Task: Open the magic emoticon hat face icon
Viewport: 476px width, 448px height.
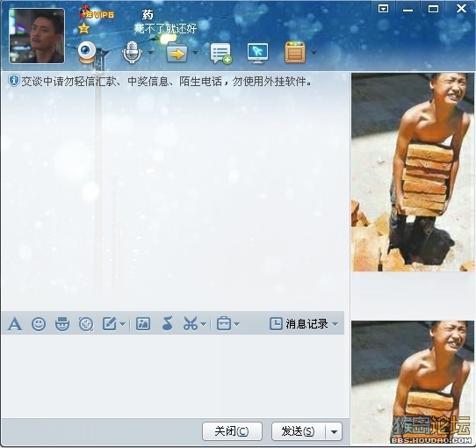Action: pyautogui.click(x=62, y=324)
